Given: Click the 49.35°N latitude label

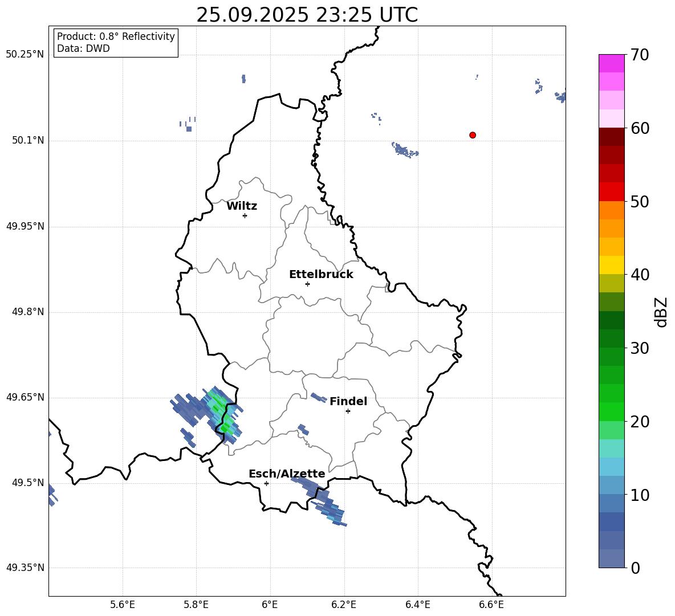Looking at the screenshot, I should click(x=25, y=568).
